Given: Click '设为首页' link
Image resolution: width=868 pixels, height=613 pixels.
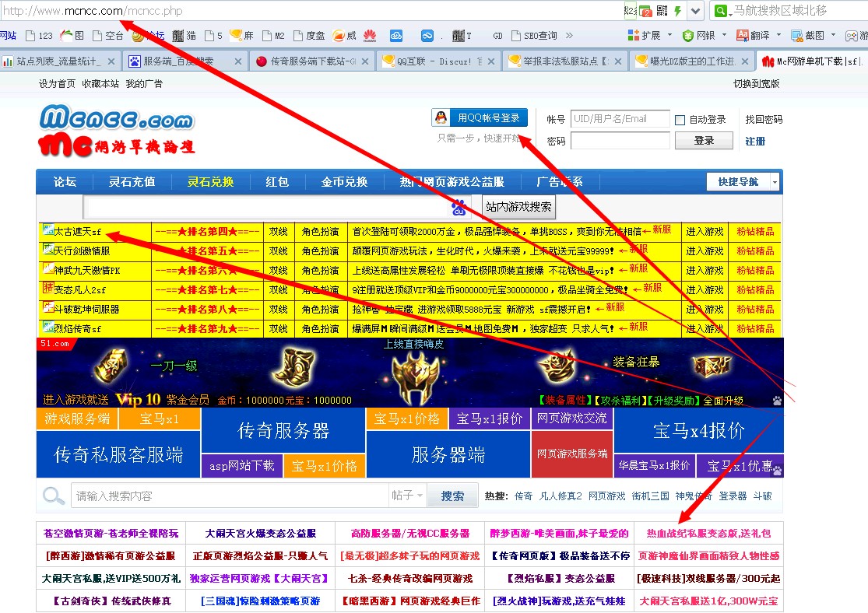Looking at the screenshot, I should coord(57,83).
